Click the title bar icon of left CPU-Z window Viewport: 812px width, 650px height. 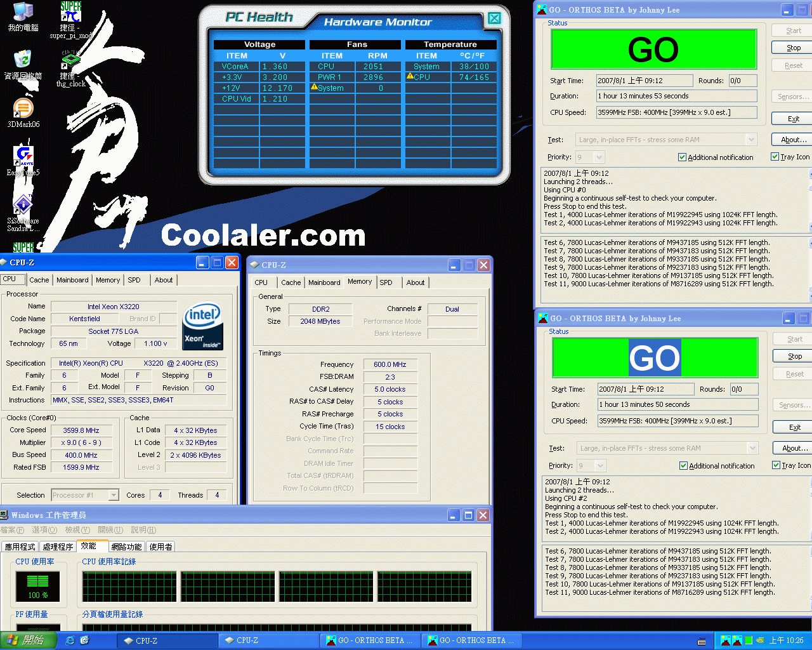pos(4,262)
